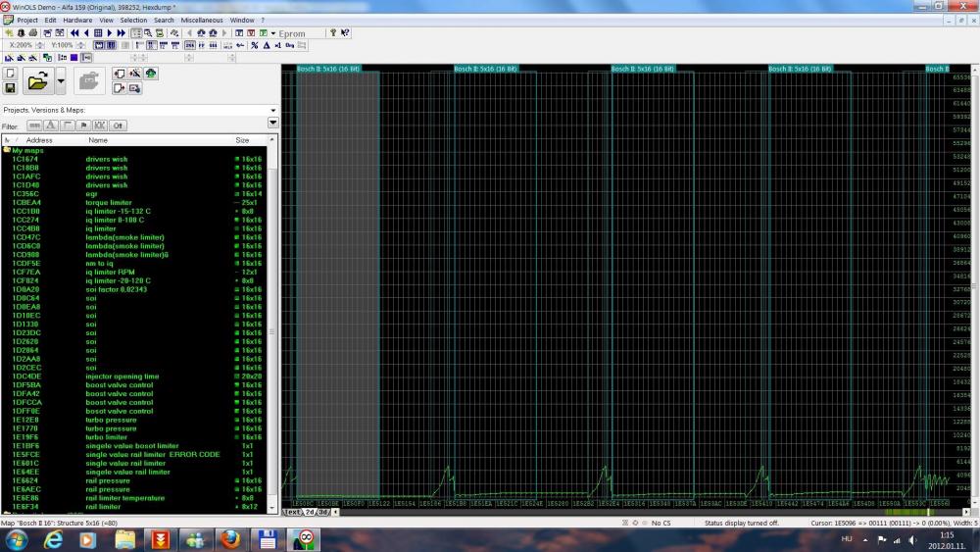Switch to the 3d view tab
This screenshot has height=552, width=980.
coord(323,512)
